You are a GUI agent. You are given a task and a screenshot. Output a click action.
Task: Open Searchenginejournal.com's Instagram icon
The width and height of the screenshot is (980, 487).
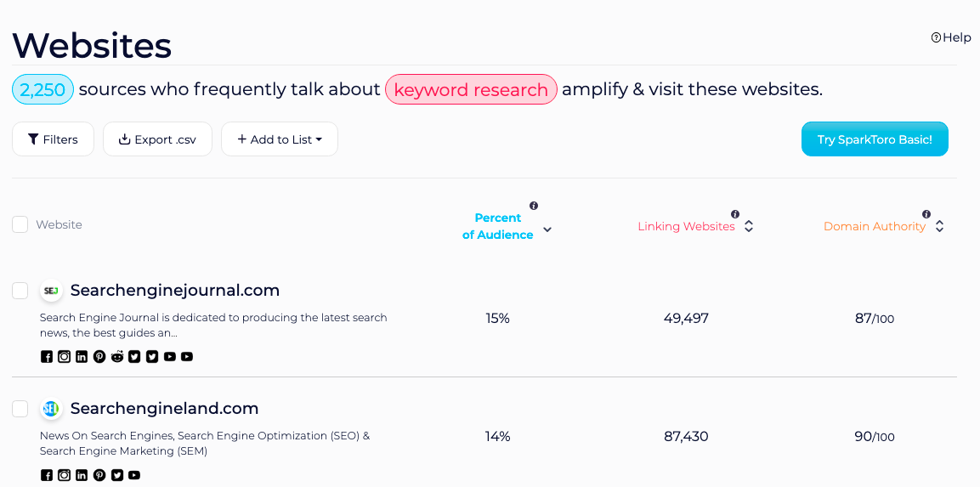(x=65, y=357)
